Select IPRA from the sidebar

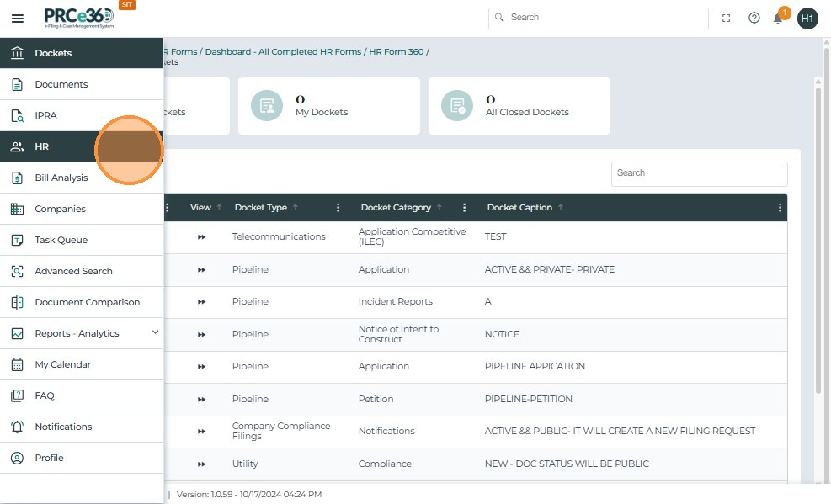click(x=46, y=115)
